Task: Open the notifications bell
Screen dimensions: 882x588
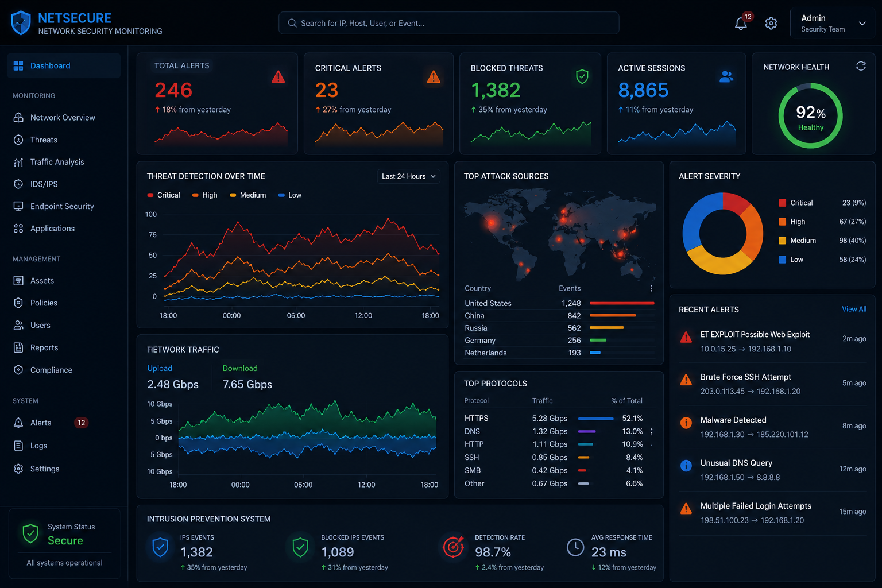Action: click(741, 24)
